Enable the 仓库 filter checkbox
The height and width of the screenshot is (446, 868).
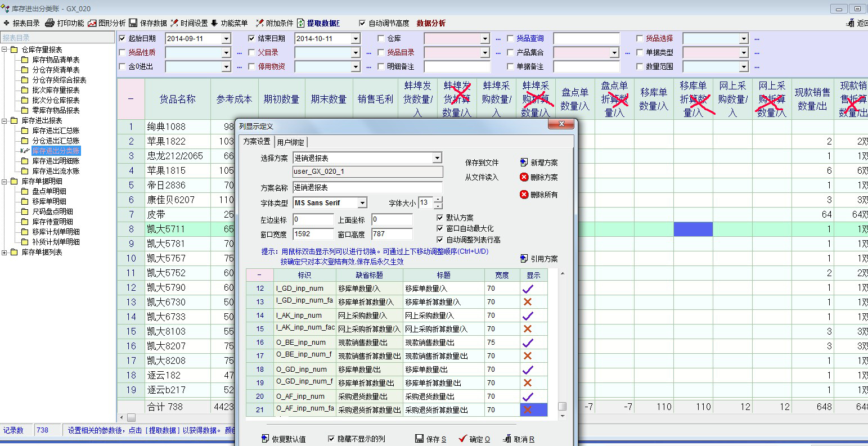click(381, 38)
